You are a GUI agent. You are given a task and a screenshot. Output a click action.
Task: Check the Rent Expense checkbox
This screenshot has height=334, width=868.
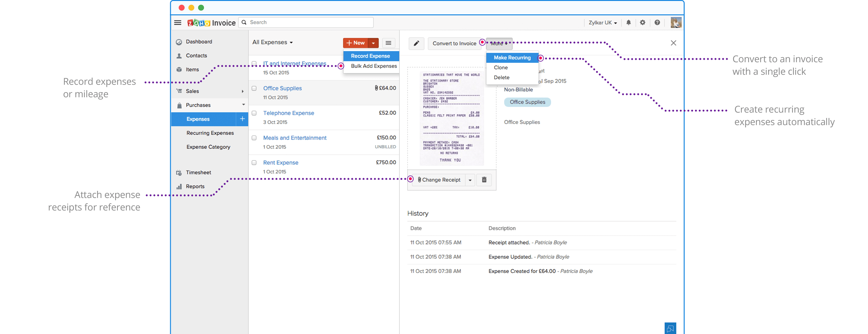tap(254, 163)
